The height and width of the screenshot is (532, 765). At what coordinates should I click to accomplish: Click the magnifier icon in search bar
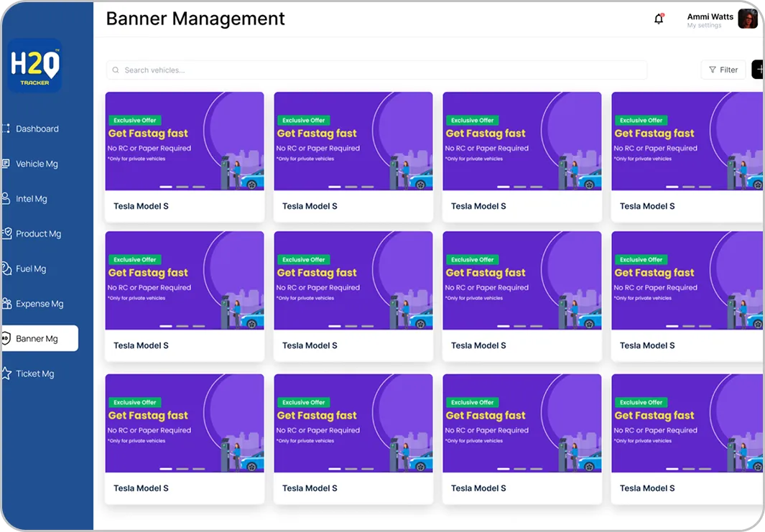coord(116,70)
